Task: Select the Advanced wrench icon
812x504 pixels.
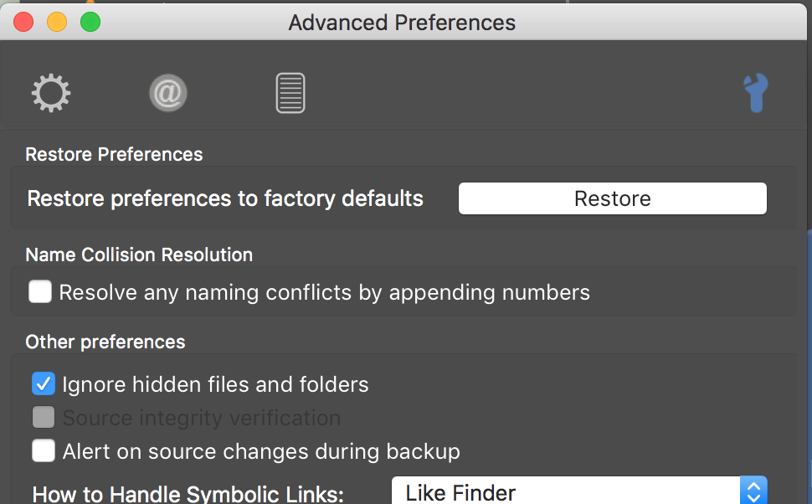Action: 756,93
